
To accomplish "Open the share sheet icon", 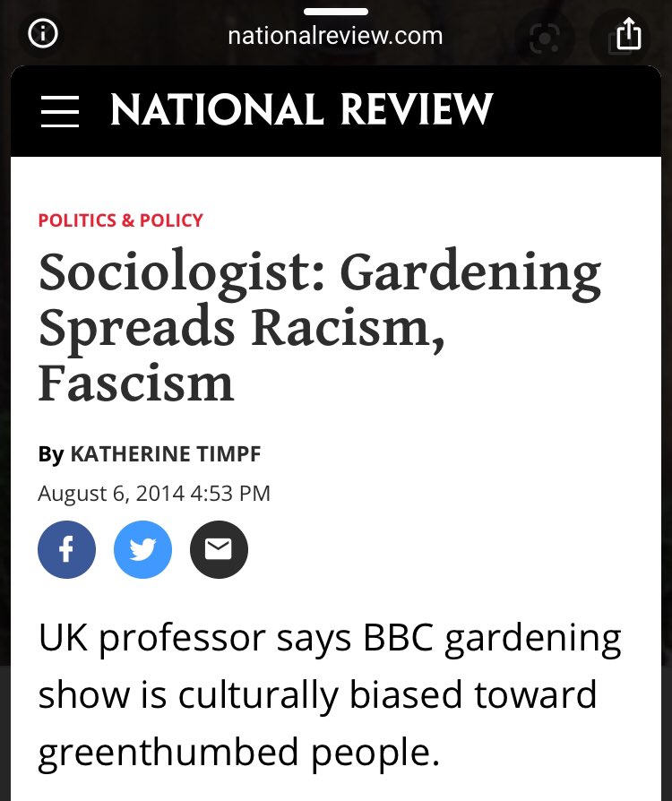I will [629, 35].
